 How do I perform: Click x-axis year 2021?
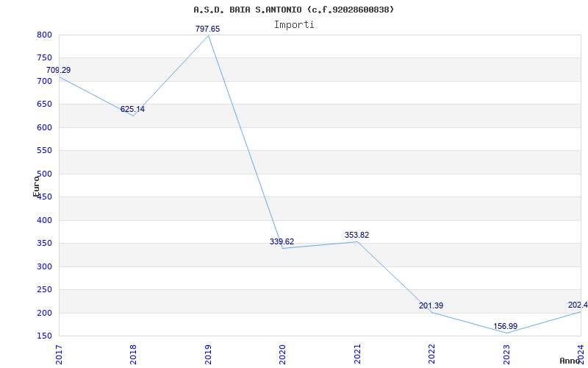coord(357,355)
